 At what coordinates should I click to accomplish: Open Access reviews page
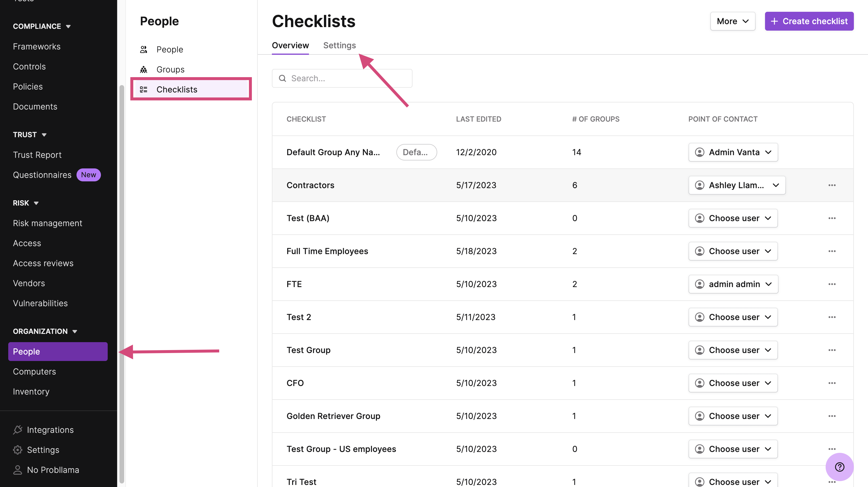[43, 263]
